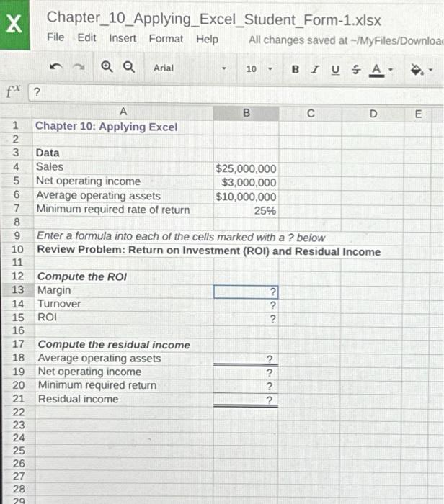Open the text color dropdown arrow
This screenshot has height=504, width=444.
pyautogui.click(x=390, y=69)
